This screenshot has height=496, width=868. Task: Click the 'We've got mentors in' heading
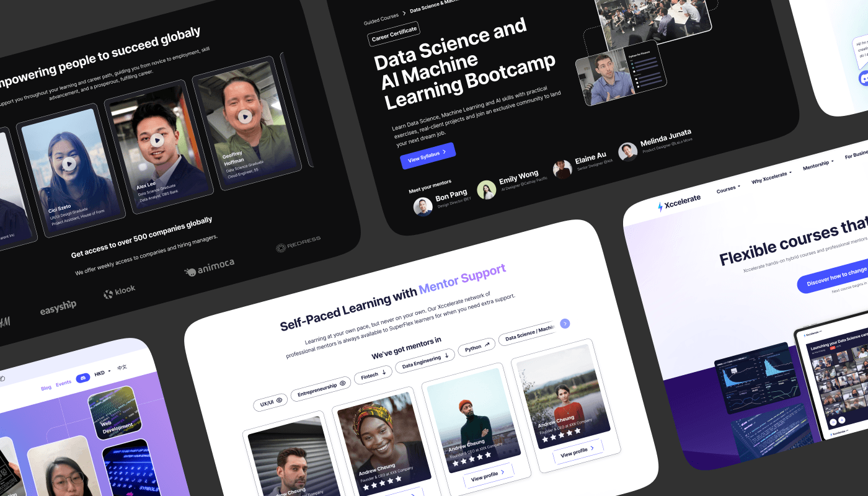coord(406,347)
